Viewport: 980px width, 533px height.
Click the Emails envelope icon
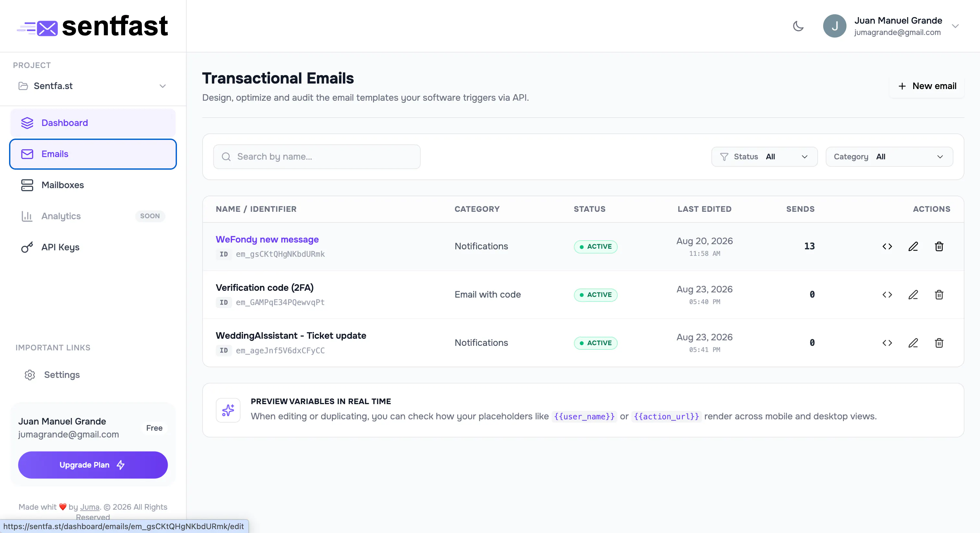coord(27,154)
